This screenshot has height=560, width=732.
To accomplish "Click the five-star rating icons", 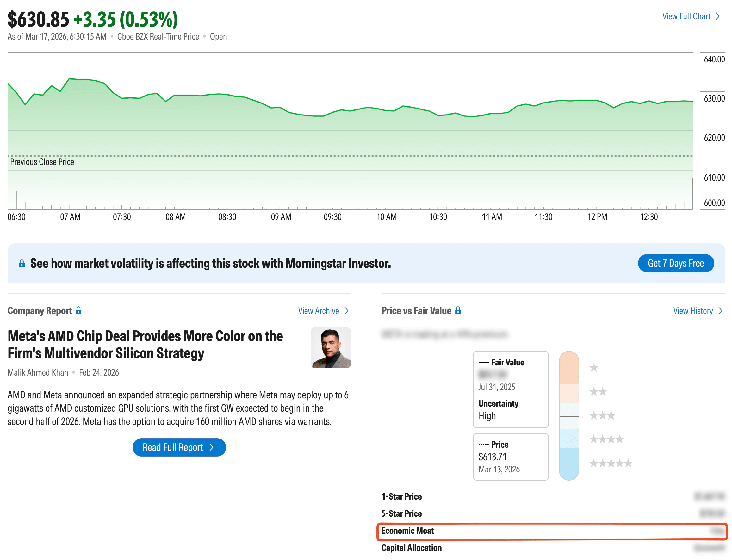I will point(611,463).
